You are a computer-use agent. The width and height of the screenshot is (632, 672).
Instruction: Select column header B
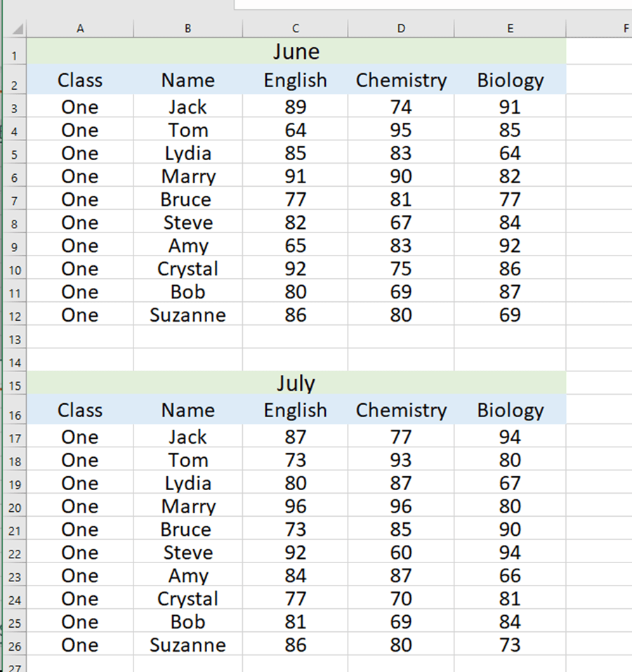click(187, 28)
